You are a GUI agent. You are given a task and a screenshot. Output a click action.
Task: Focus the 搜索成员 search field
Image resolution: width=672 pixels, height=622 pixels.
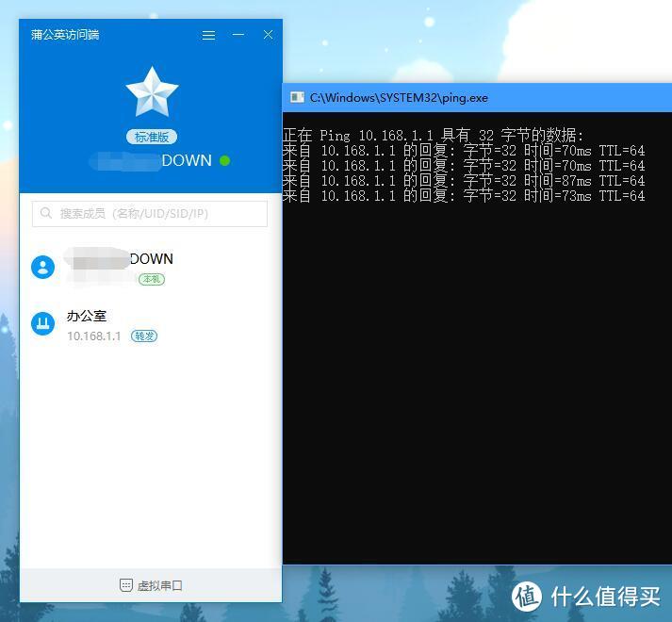(x=150, y=214)
